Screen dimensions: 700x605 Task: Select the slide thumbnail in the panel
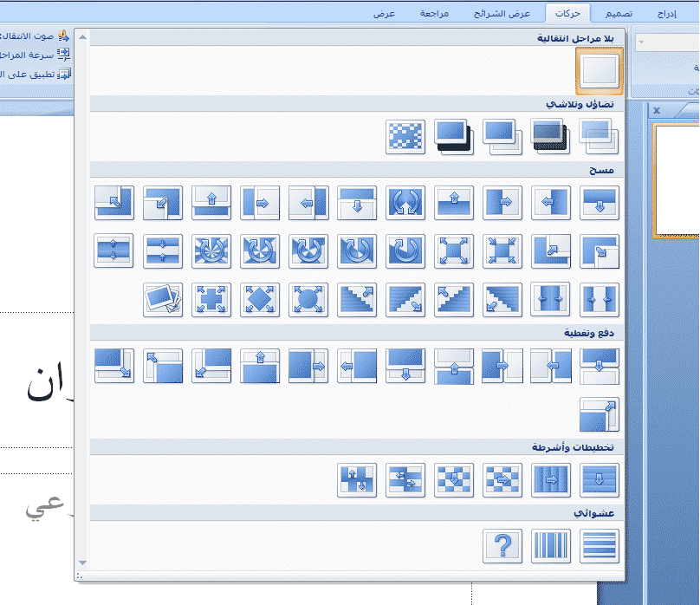coord(677,180)
